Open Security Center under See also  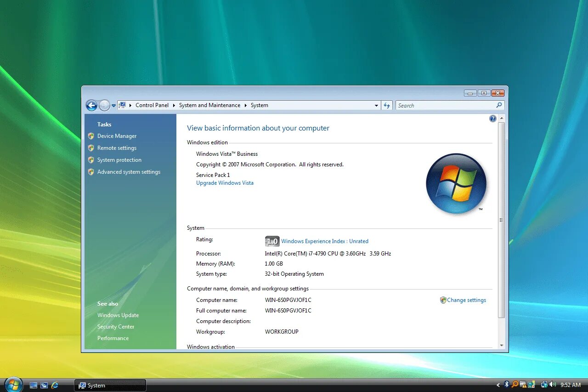116,327
